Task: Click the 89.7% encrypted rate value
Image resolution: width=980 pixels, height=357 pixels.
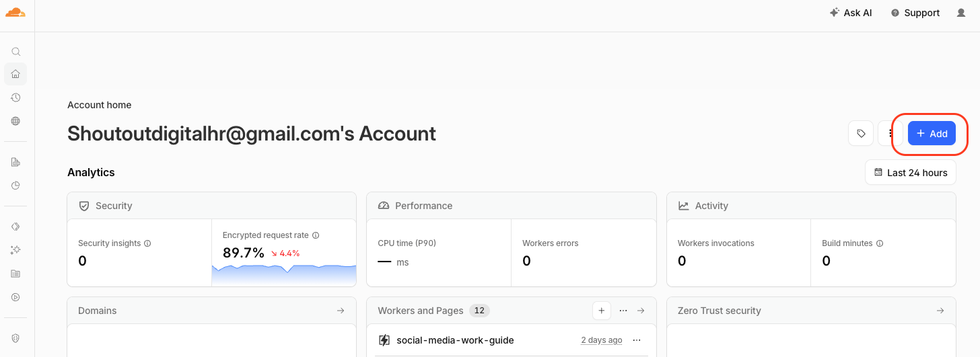Action: [x=244, y=253]
